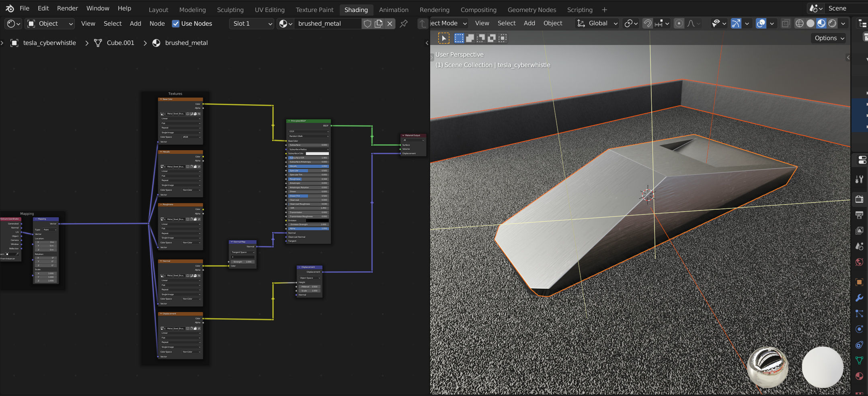Toggle X-ray mode in the viewport
The width and height of the screenshot is (868, 396).
tap(786, 23)
